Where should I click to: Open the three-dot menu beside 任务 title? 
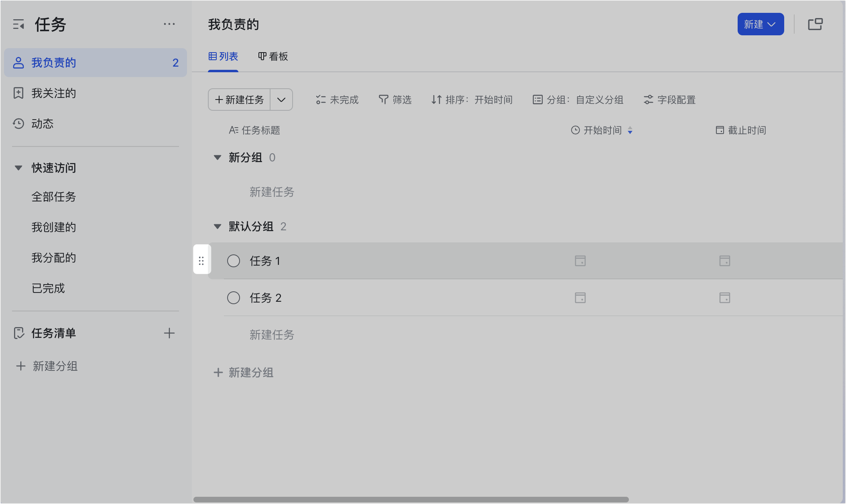tap(169, 24)
